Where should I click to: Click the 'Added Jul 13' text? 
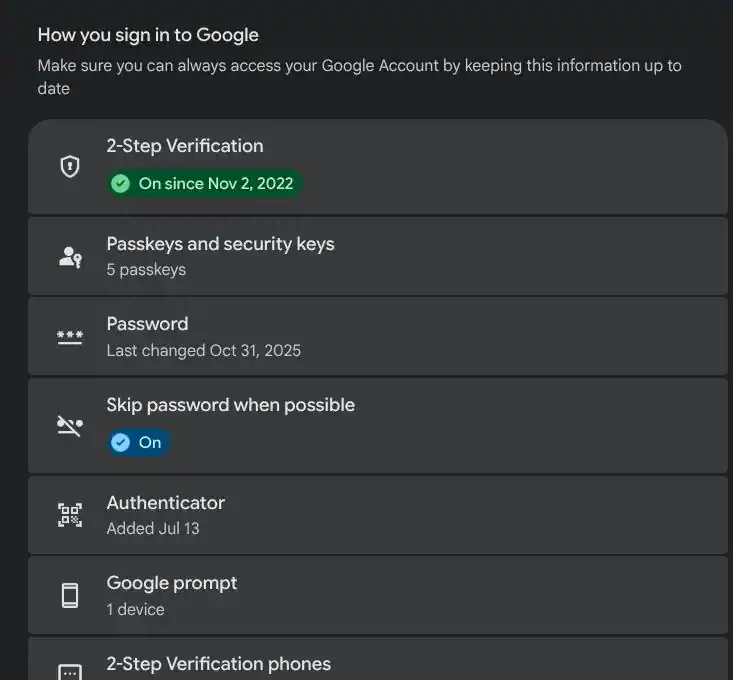point(153,529)
